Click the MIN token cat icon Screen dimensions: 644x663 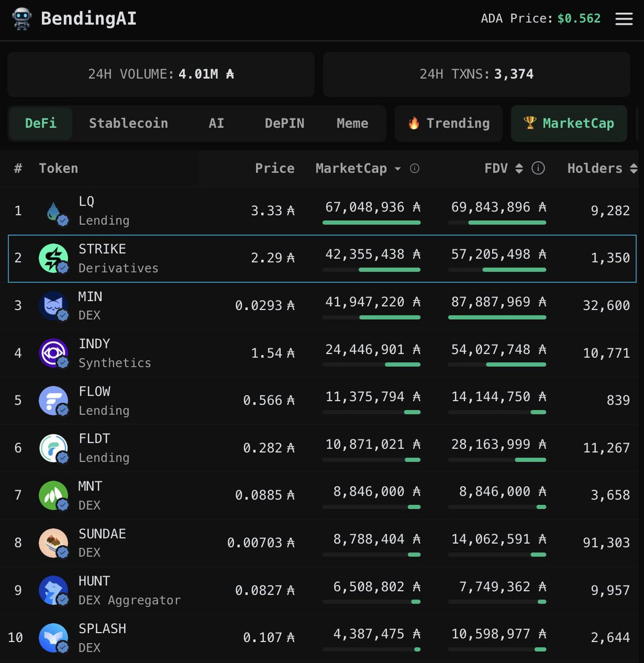pos(54,306)
